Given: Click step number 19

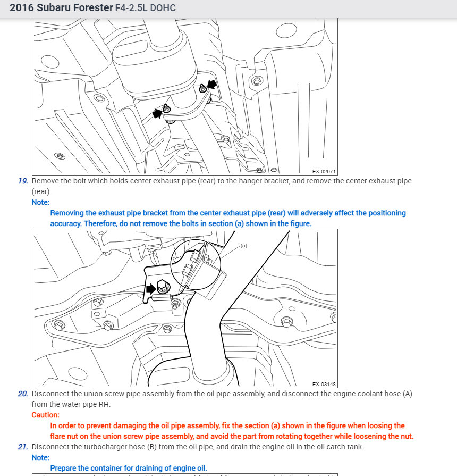Looking at the screenshot, I should pyautogui.click(x=23, y=181).
